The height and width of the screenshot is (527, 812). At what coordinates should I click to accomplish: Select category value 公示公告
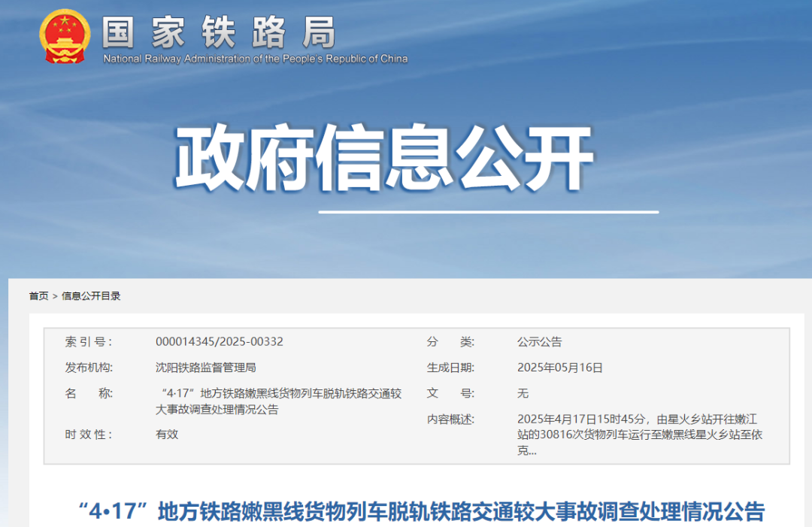540,341
